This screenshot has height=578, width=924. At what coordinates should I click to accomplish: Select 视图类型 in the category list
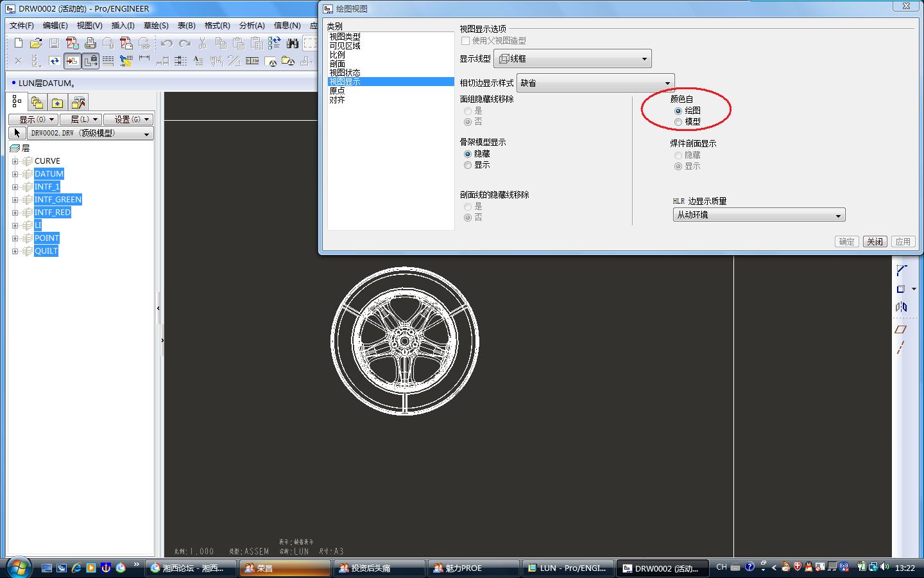345,37
